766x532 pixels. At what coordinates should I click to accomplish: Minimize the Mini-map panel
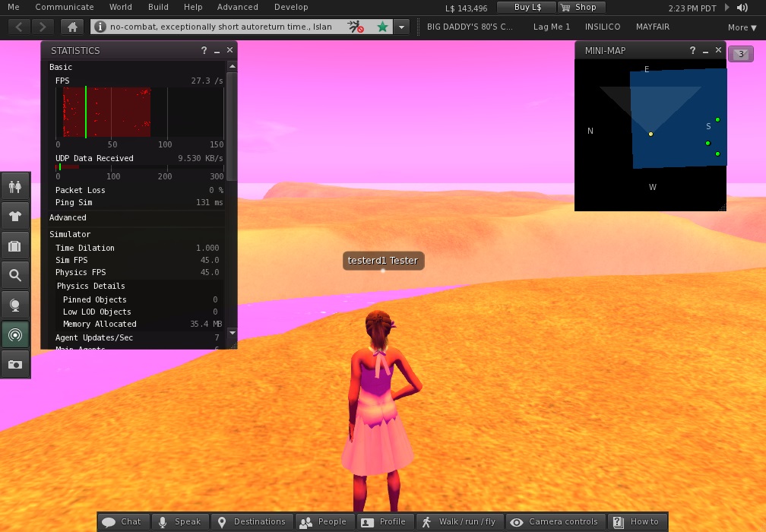point(705,51)
